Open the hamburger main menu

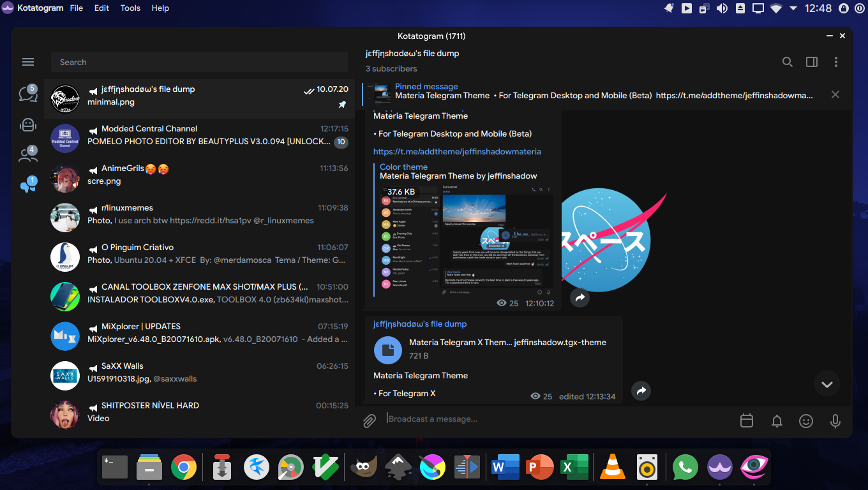click(28, 62)
